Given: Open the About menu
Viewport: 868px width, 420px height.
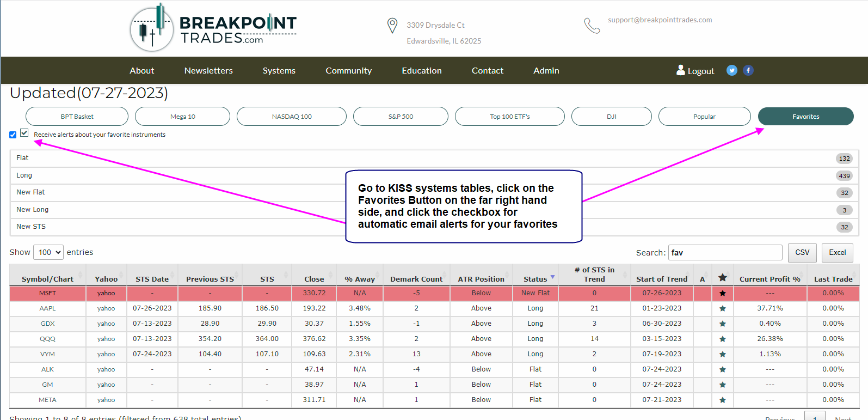Looking at the screenshot, I should pyautogui.click(x=142, y=70).
